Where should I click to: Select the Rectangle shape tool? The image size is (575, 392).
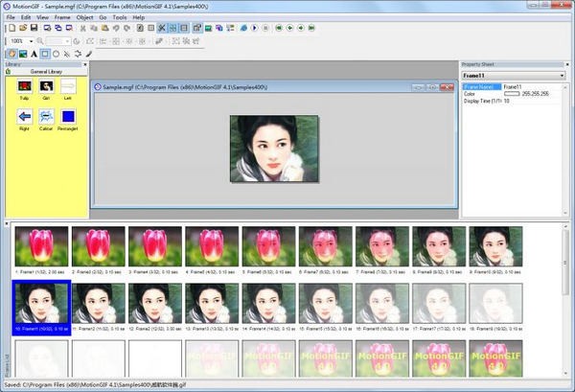pos(44,54)
